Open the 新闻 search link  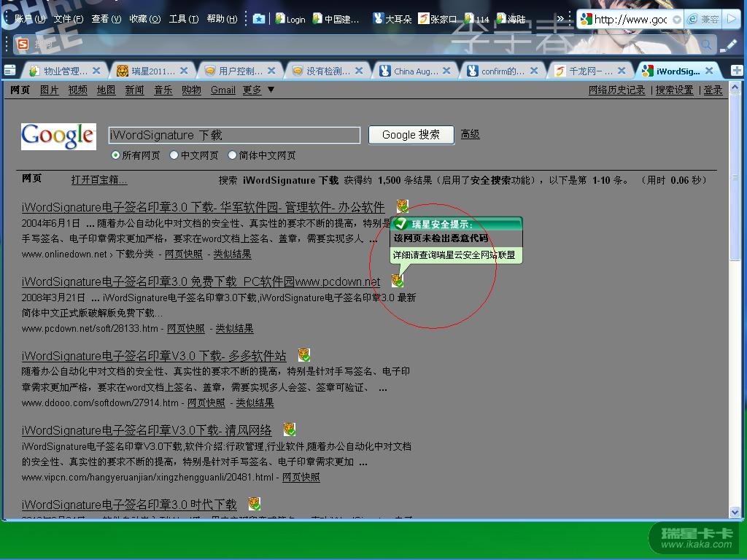[134, 90]
